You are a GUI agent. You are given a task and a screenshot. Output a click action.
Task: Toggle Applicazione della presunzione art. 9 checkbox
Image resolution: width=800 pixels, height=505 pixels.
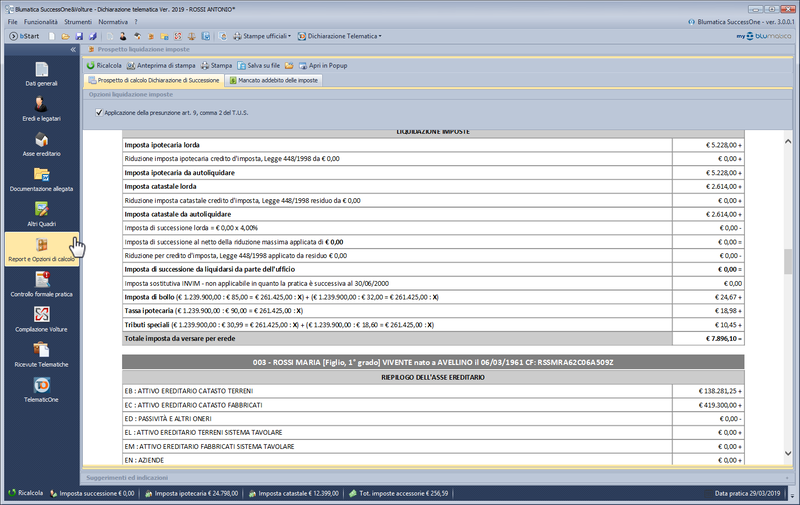coord(99,112)
